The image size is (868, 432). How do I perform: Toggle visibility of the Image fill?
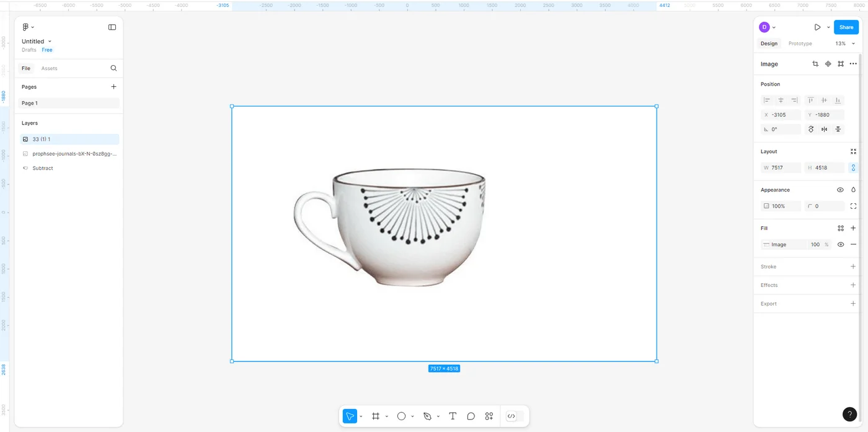click(x=841, y=245)
